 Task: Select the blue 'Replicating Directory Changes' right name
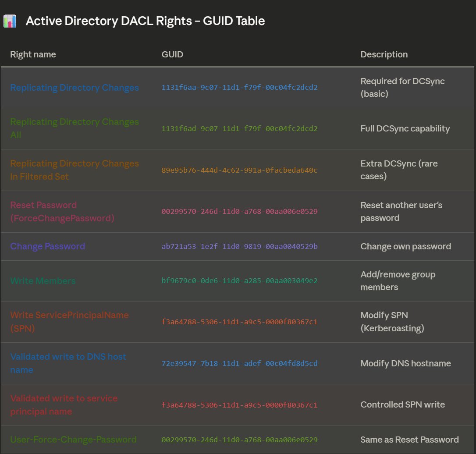coord(75,87)
